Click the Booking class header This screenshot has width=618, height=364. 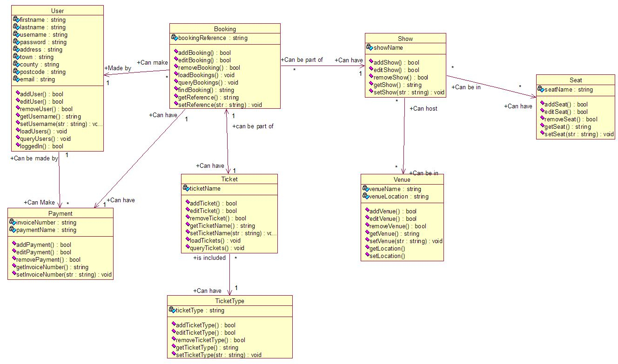[x=225, y=29]
